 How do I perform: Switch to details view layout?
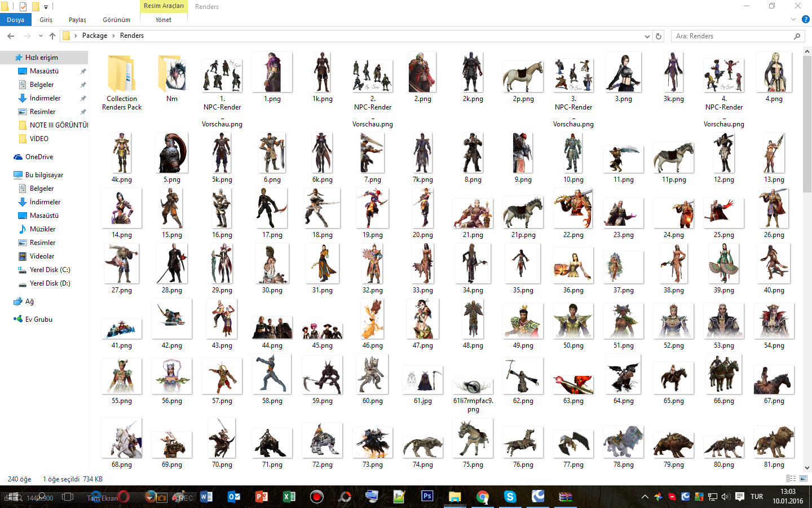point(791,479)
